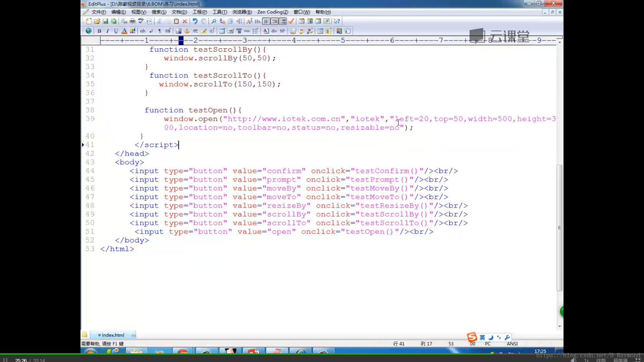The image size is (644, 362).
Task: Click the video volume speaker icon
Action: (x=574, y=360)
